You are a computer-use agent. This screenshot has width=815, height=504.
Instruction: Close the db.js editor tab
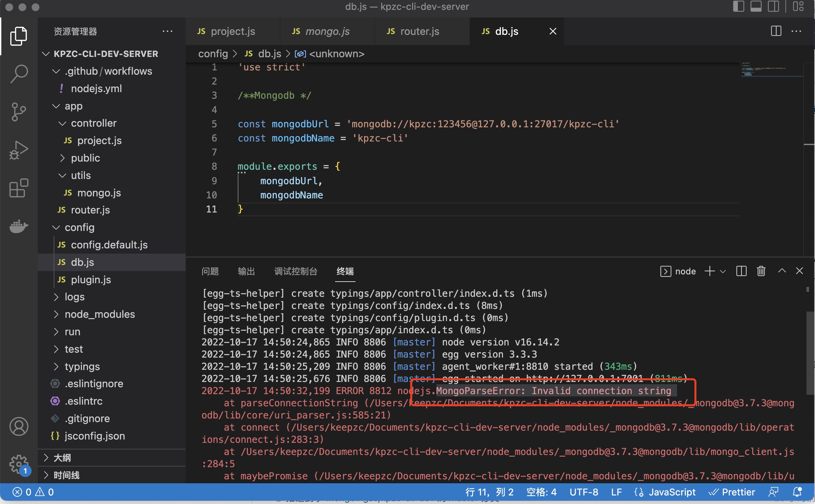point(553,31)
